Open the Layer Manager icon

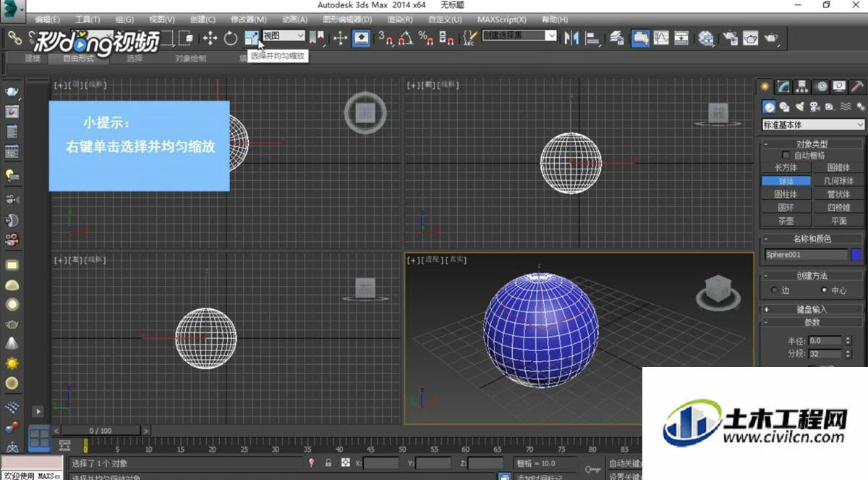[617, 38]
